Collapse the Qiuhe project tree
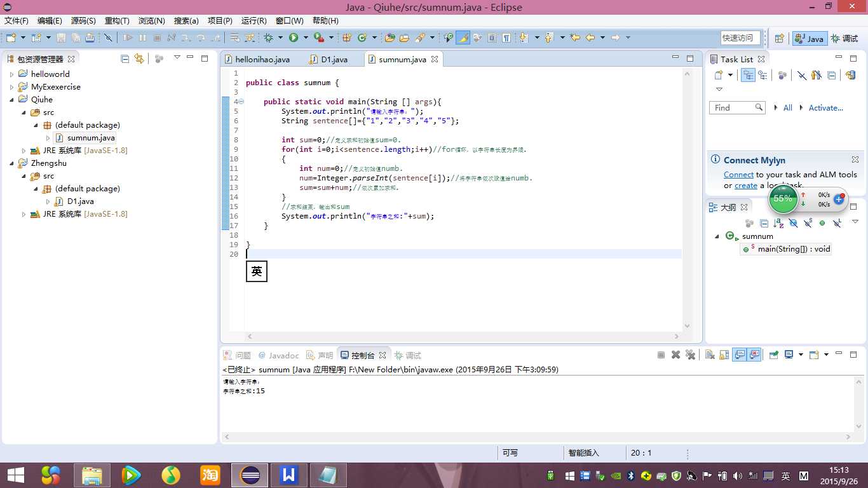Viewport: 868px width, 488px height. (11, 100)
